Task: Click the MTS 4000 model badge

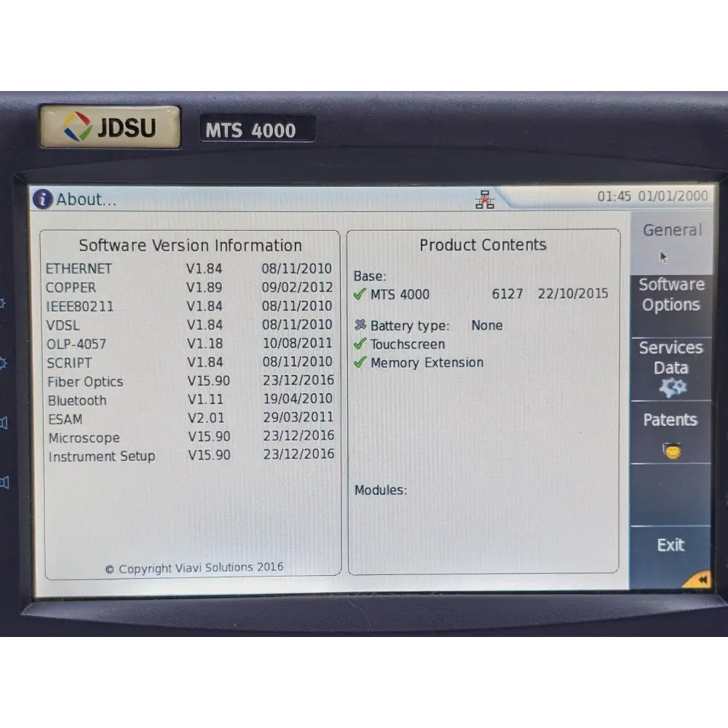Action: click(257, 130)
